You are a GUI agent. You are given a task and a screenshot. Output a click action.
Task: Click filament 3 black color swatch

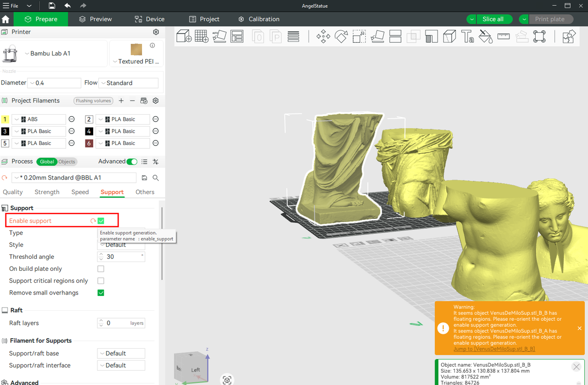tap(6, 131)
